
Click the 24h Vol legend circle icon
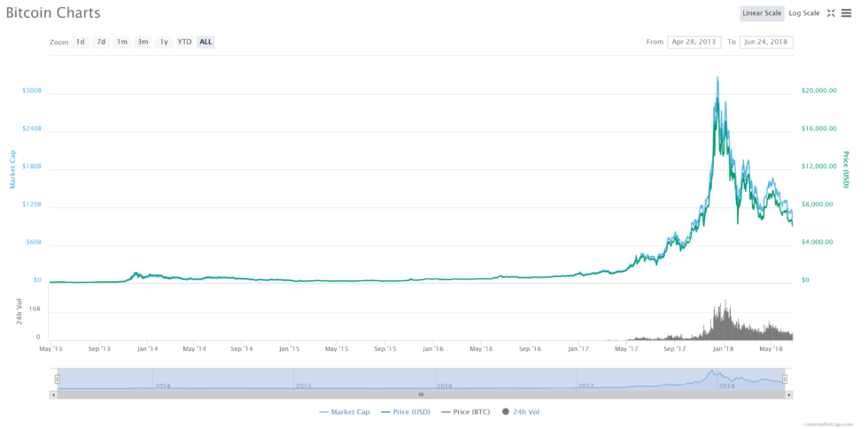pos(506,411)
